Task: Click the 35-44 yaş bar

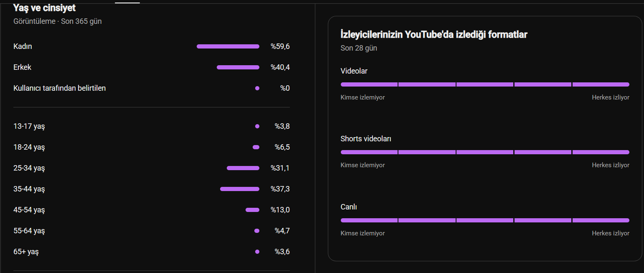Action: tap(240, 189)
